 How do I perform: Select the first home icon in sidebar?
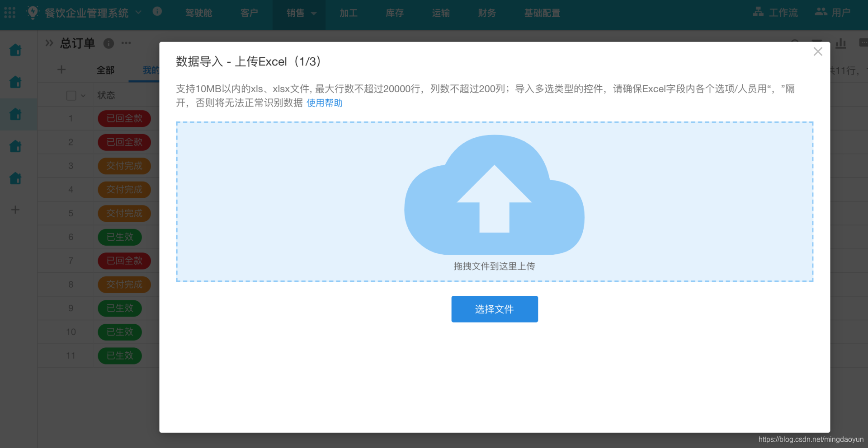point(15,50)
